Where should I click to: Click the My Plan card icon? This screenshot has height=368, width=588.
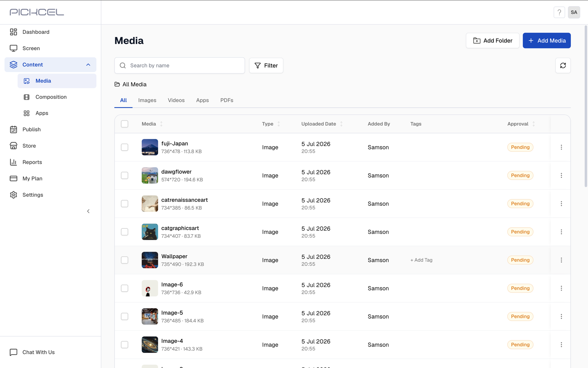14,178
